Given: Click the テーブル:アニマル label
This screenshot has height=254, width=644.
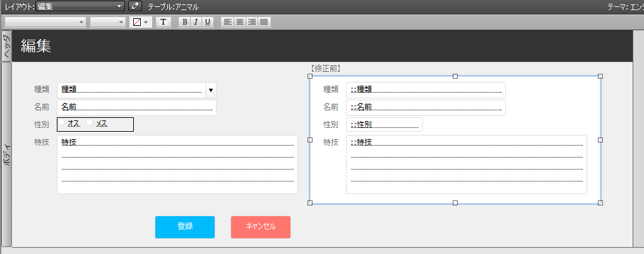Looking at the screenshot, I should 173,7.
